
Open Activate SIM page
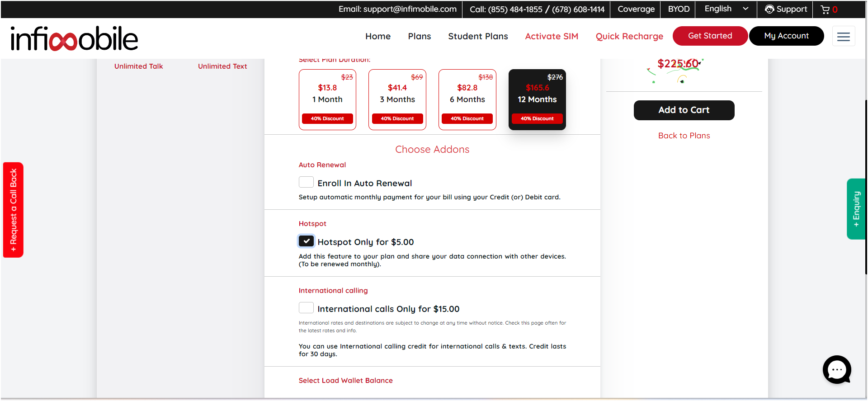(x=552, y=36)
